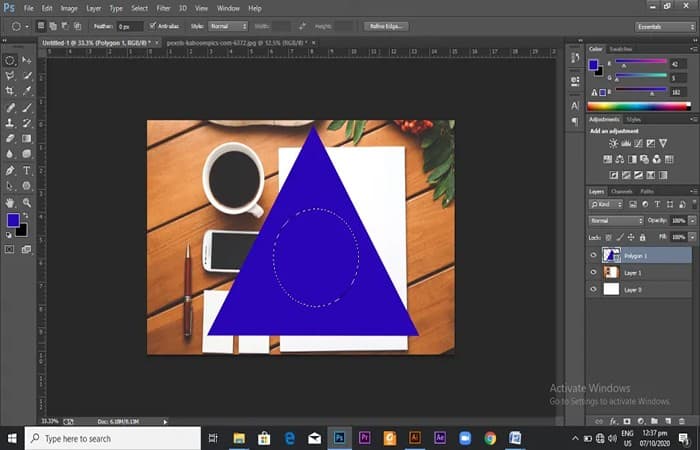Select the Eyedropper tool
This screenshot has height=450, width=700.
click(x=27, y=91)
